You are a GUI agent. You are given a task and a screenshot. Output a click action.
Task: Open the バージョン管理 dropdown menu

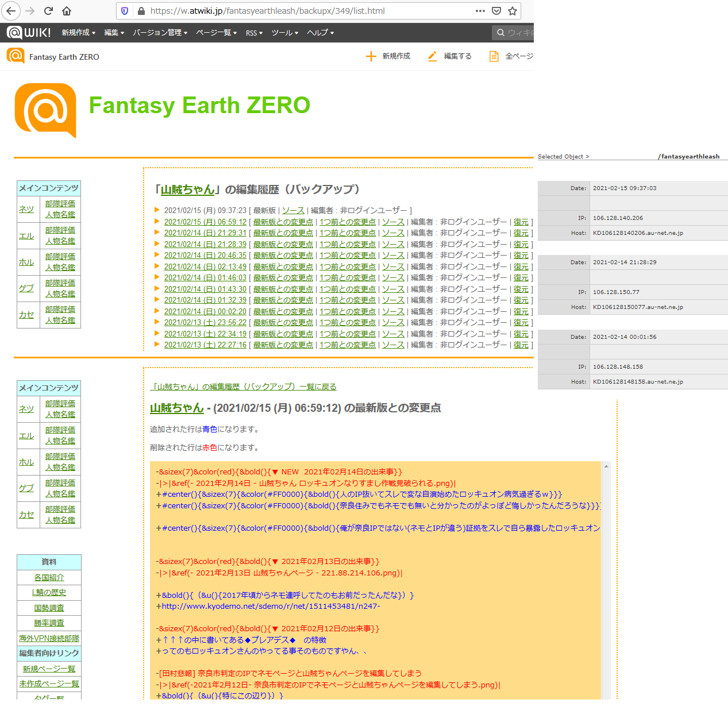pyautogui.click(x=160, y=33)
